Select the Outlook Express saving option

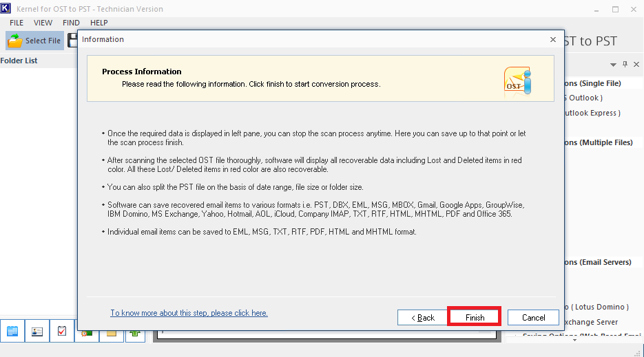pos(592,113)
